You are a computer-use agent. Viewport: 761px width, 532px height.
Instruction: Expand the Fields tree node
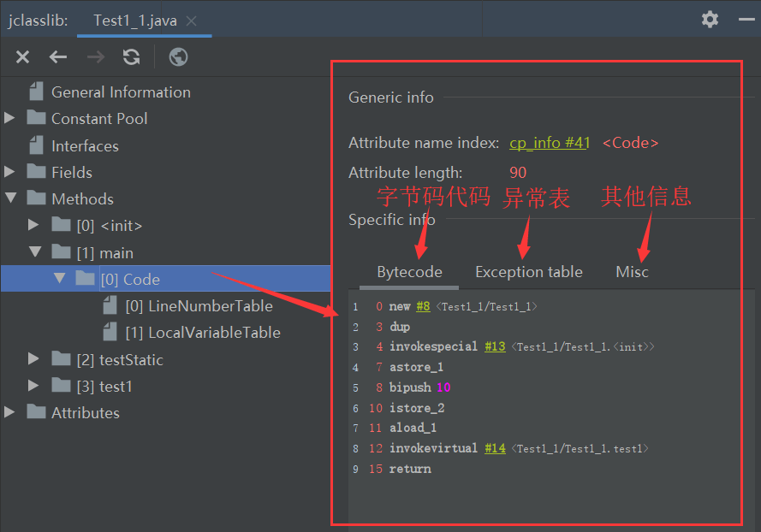[10, 172]
